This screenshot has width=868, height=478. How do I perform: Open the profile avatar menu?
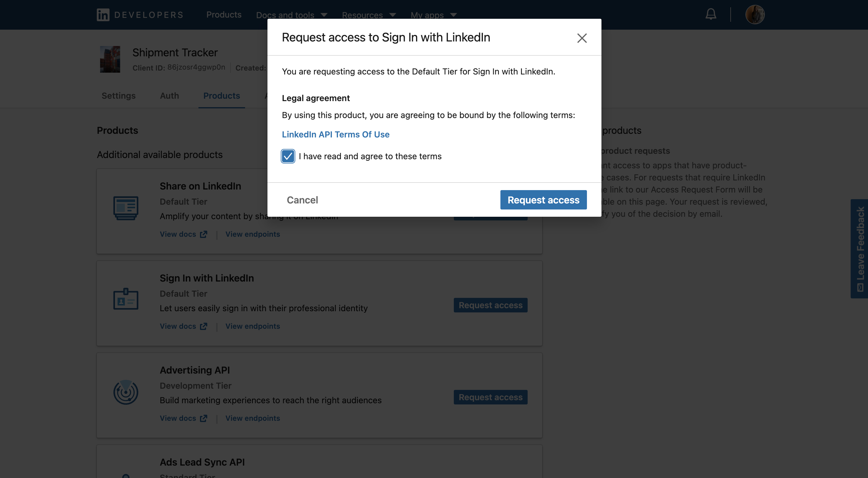(x=755, y=14)
